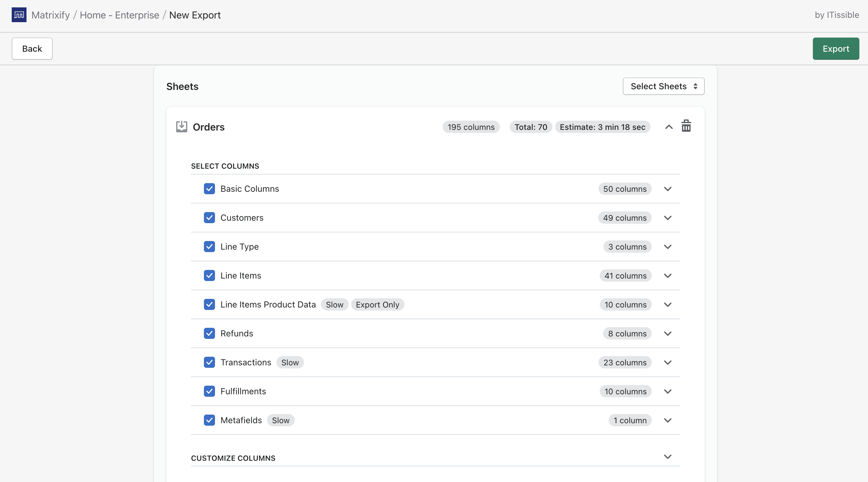Viewport: 868px width, 482px height.
Task: Click the 50 columns badge
Action: (x=624, y=189)
